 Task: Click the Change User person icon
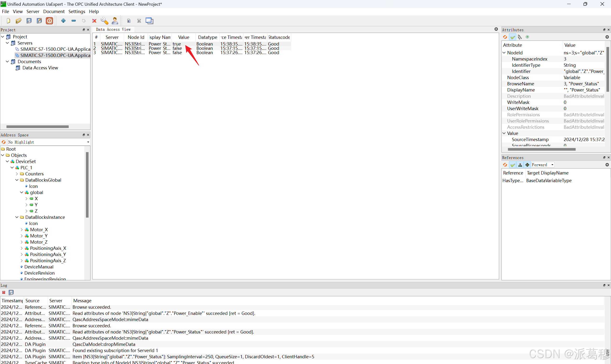pyautogui.click(x=115, y=21)
